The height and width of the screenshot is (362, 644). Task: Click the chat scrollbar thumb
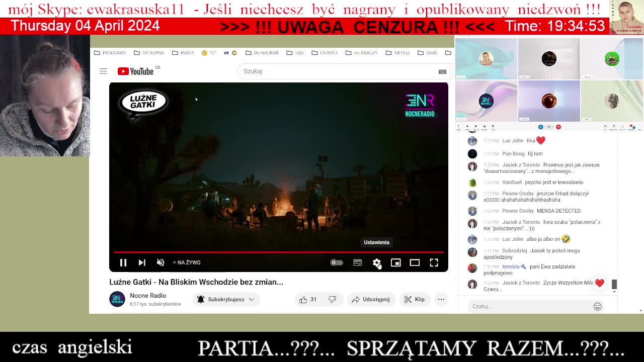point(614,285)
